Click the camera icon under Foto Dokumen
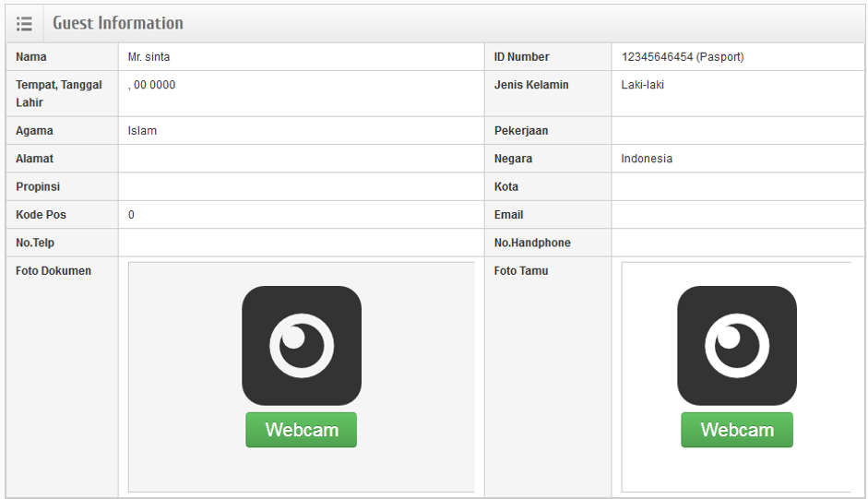The image size is (868, 499). click(x=302, y=345)
